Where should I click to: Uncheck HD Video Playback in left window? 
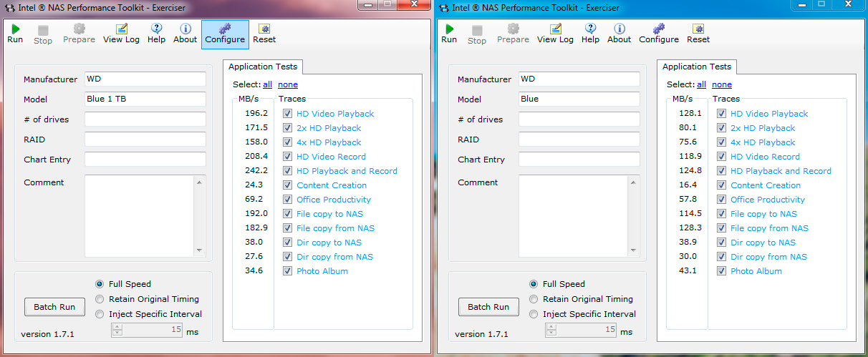(x=287, y=114)
